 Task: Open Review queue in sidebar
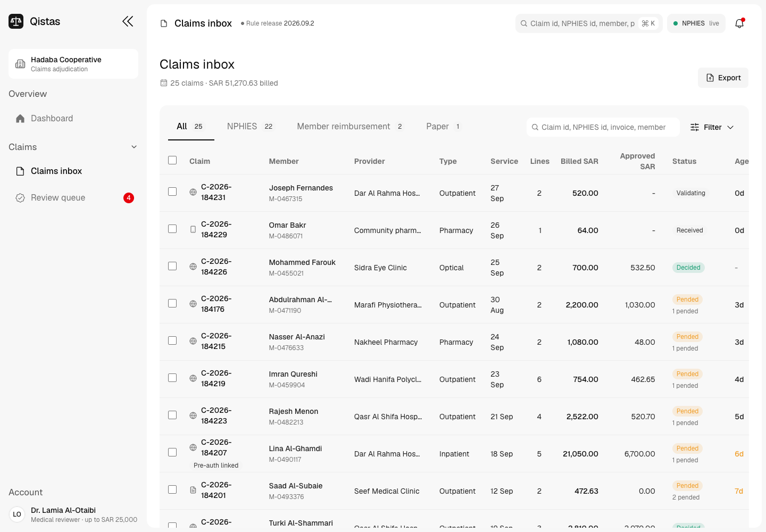73,198
